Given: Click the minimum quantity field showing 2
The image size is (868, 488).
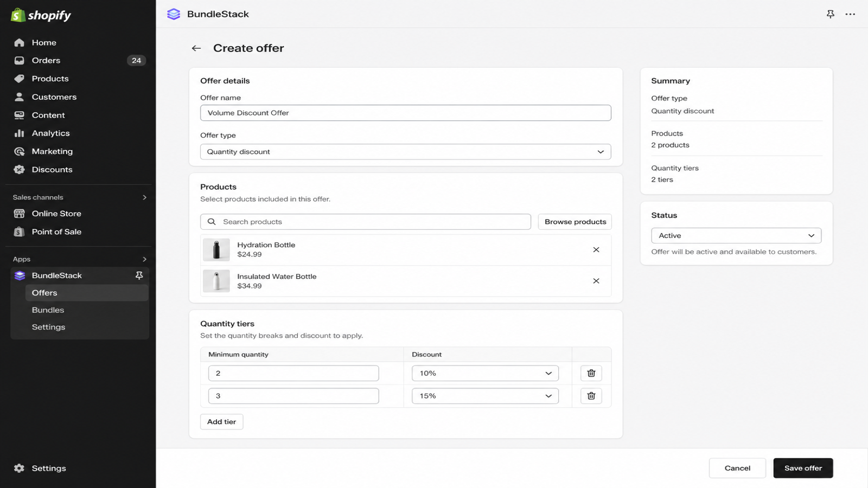Looking at the screenshot, I should click(x=293, y=373).
